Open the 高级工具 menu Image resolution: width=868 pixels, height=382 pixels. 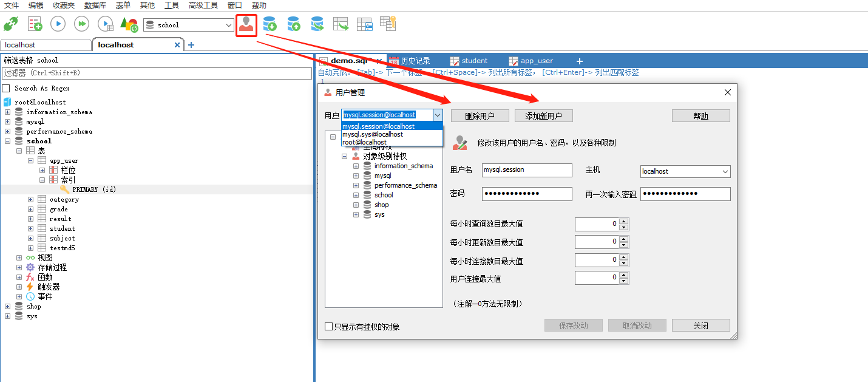coord(203,5)
